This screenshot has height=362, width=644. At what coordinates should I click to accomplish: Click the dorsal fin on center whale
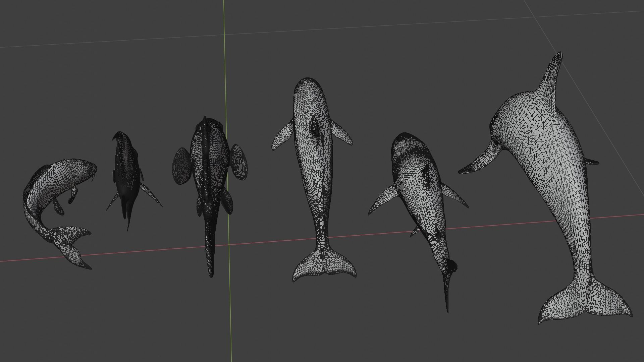315,127
